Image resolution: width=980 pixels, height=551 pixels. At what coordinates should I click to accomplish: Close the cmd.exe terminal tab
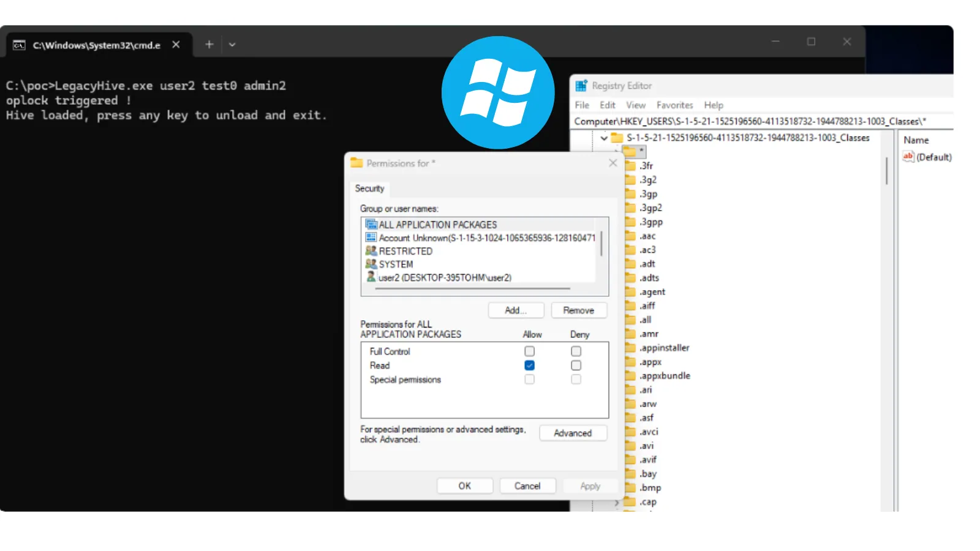[x=176, y=44]
